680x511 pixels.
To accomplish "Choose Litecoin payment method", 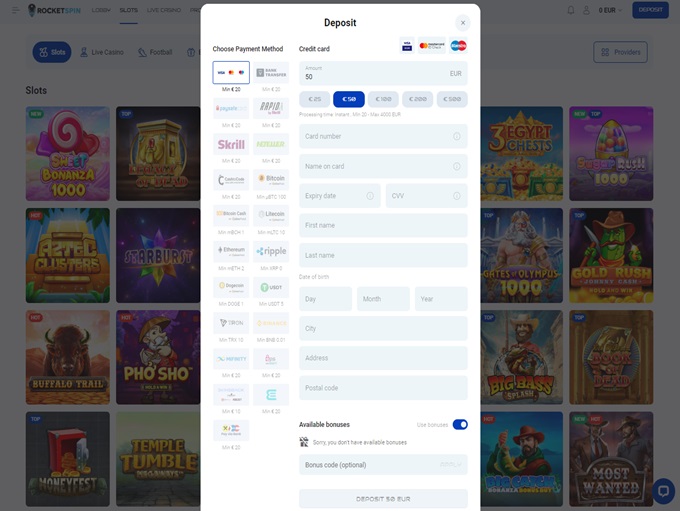I will pos(271,215).
